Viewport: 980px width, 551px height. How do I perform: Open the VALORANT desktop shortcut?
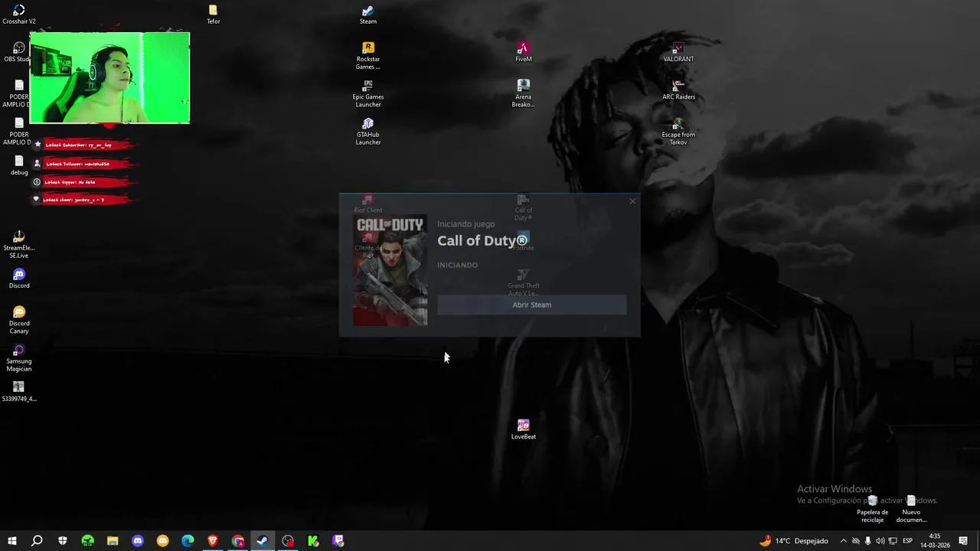[678, 52]
